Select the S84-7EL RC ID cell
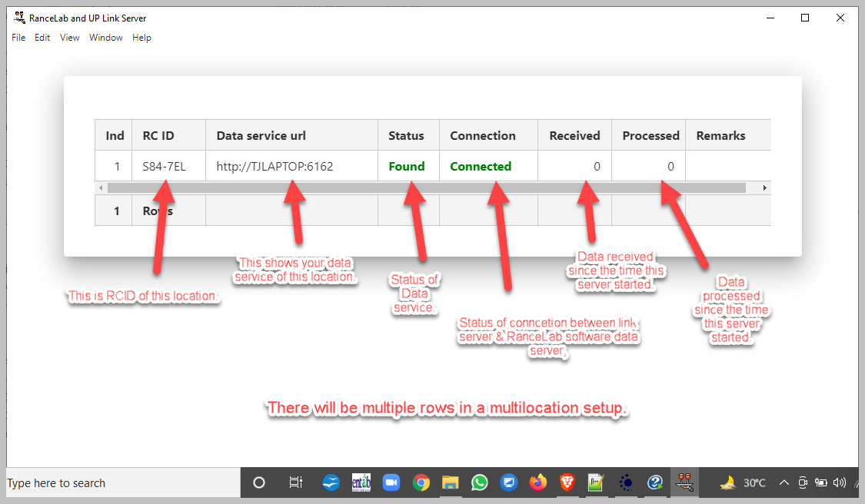This screenshot has height=504, width=865. coord(169,166)
